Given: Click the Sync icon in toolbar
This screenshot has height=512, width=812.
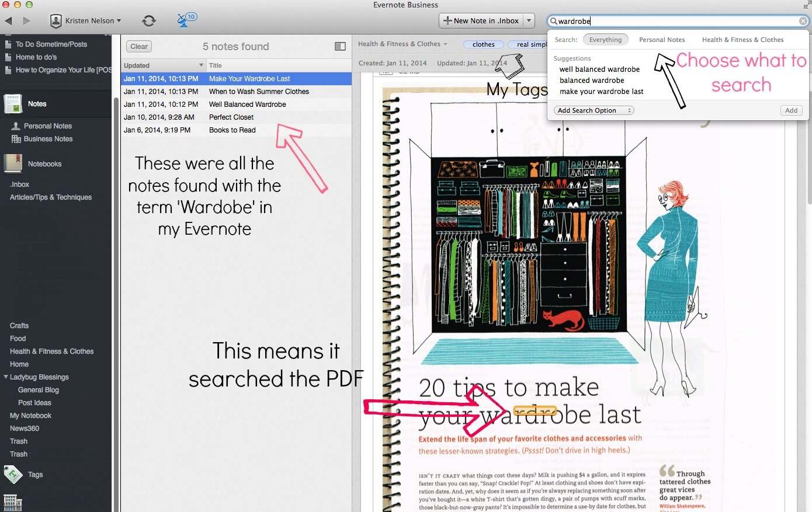Looking at the screenshot, I should click(x=149, y=21).
